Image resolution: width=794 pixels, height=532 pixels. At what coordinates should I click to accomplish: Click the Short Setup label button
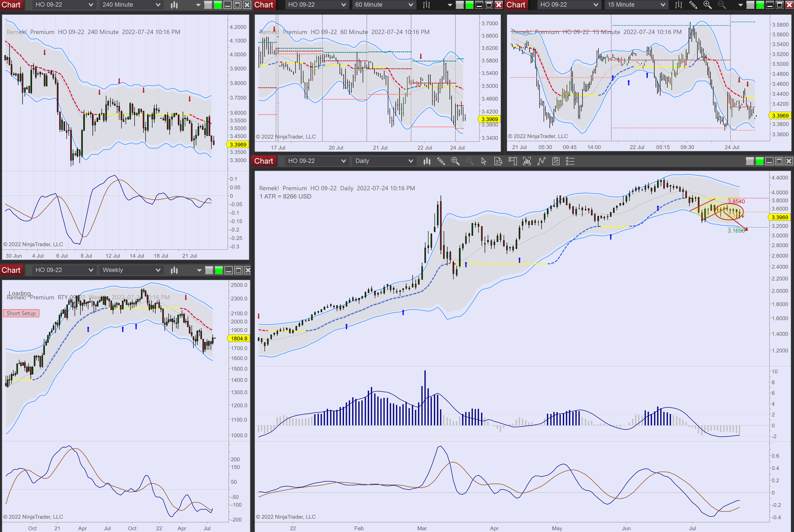21,313
